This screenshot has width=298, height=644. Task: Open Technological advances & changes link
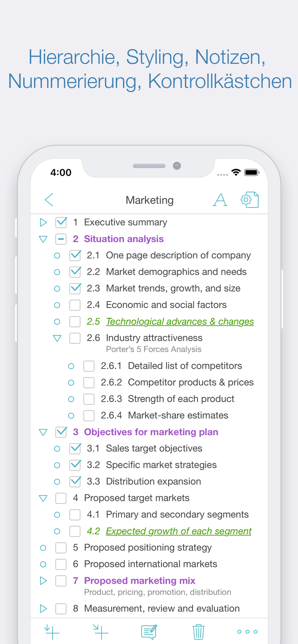coord(179,322)
